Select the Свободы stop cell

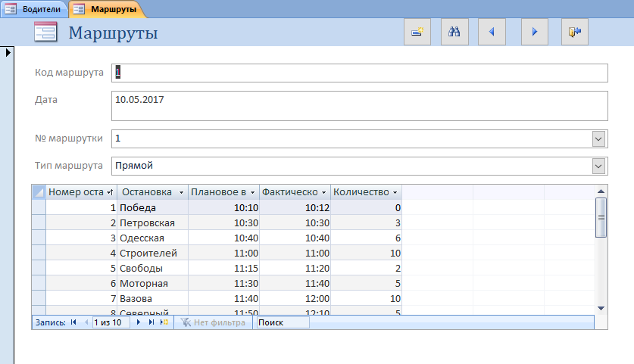153,268
